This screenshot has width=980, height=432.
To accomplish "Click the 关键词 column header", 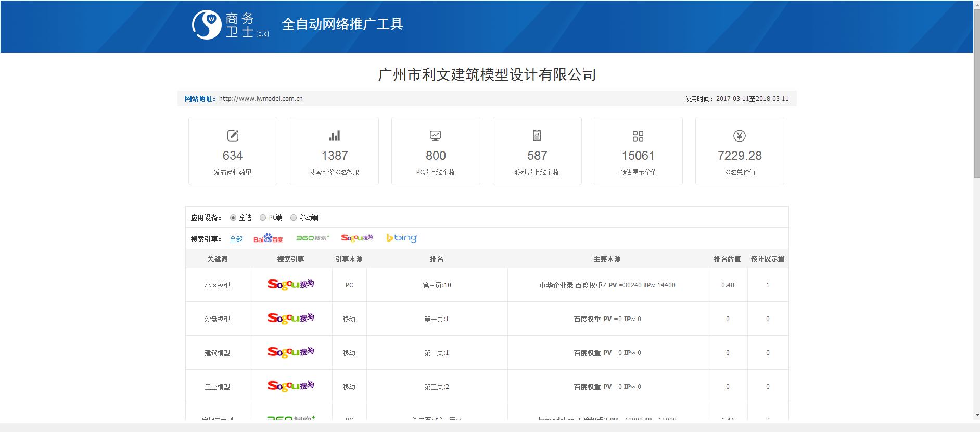I will pos(218,259).
